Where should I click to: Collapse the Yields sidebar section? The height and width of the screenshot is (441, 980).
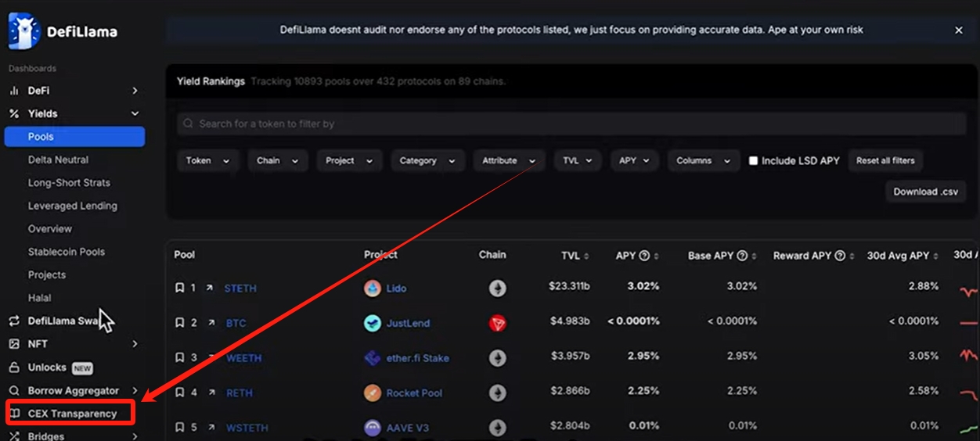click(135, 113)
